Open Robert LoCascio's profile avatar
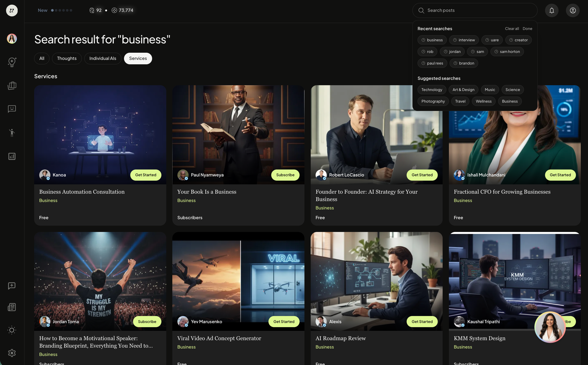Image resolution: width=588 pixels, height=365 pixels. 321,175
